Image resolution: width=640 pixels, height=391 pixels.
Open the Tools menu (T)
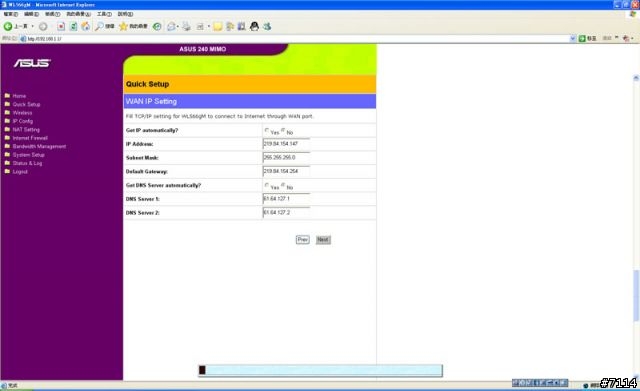pyautogui.click(x=104, y=14)
